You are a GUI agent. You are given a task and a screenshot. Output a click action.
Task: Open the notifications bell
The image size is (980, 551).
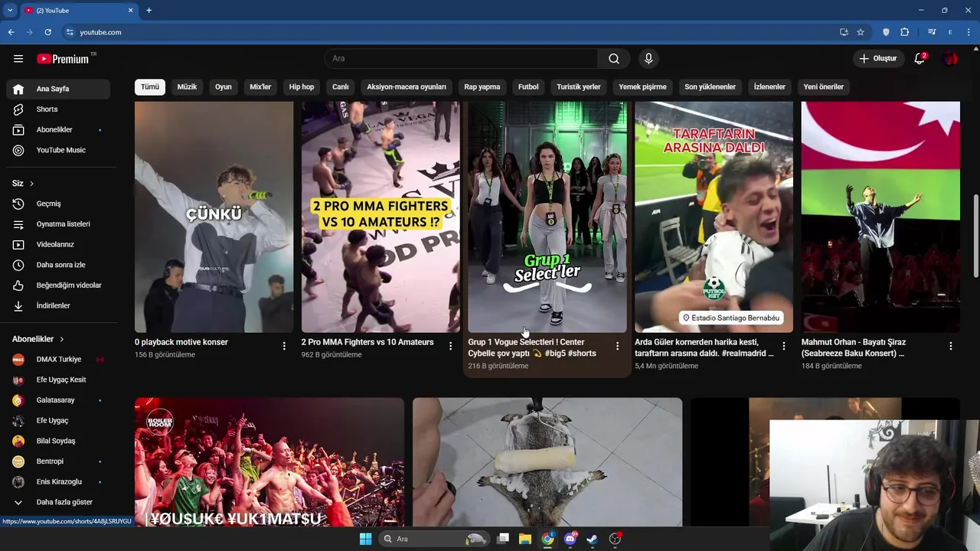pyautogui.click(x=920, y=59)
